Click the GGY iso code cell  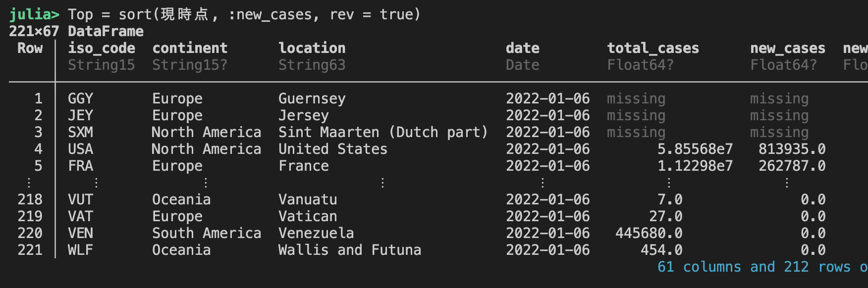pos(80,98)
